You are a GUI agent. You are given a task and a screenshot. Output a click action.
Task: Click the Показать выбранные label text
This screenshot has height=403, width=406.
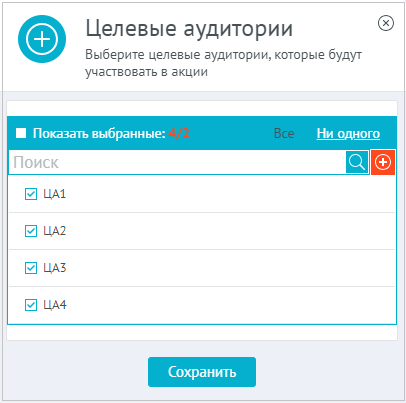[x=99, y=133]
